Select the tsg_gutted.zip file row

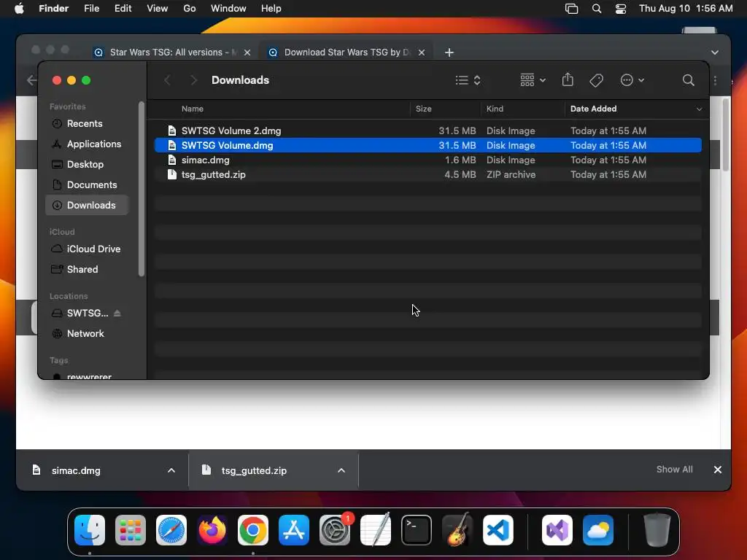(427, 175)
